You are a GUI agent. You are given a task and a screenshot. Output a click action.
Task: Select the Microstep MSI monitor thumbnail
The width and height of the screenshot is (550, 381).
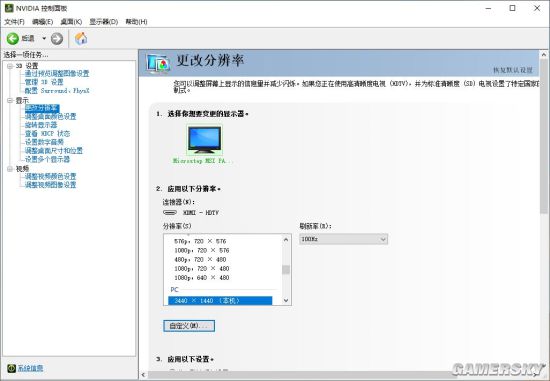coord(204,140)
